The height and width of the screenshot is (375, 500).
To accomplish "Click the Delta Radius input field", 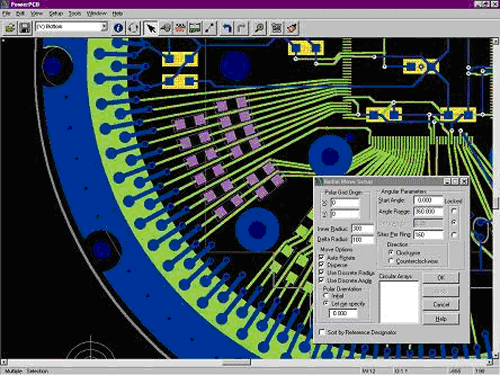I will (363, 239).
